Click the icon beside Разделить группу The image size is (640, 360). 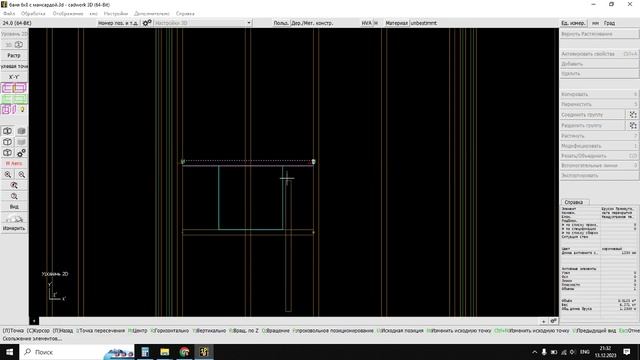pos(633,125)
